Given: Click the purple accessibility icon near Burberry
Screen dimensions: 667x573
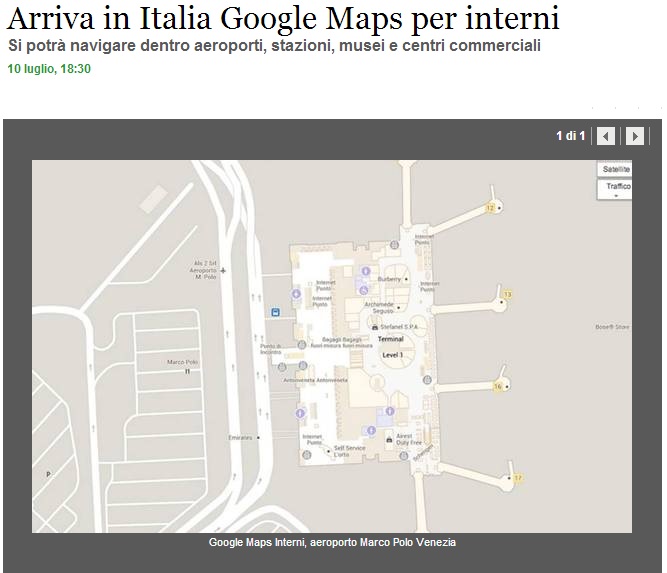Looking at the screenshot, I should [363, 291].
